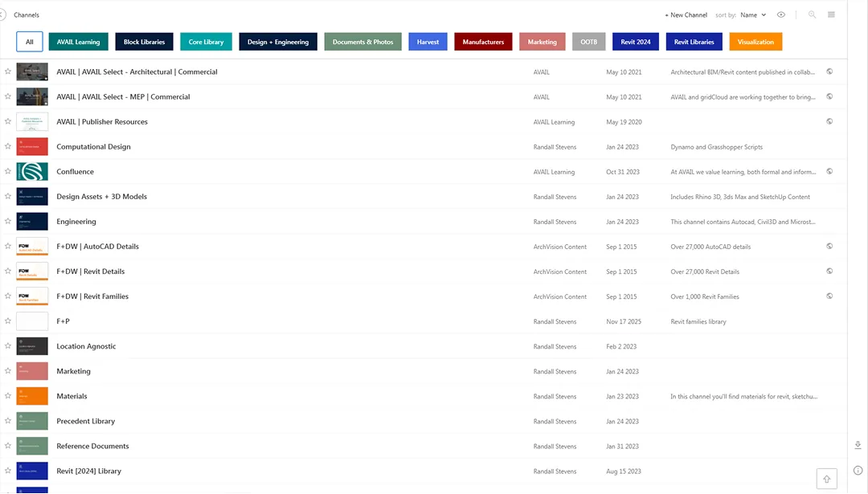
Task: Filter by Documents & Photos tag
Action: coord(362,42)
